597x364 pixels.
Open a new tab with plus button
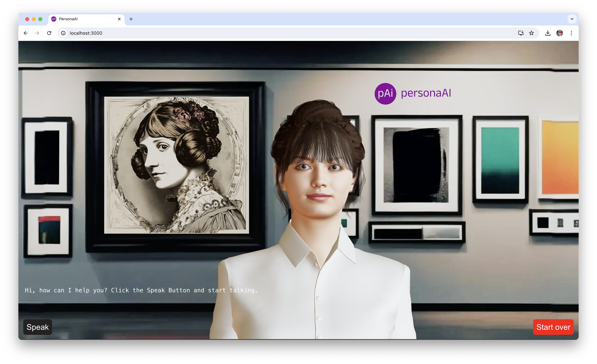pyautogui.click(x=131, y=19)
